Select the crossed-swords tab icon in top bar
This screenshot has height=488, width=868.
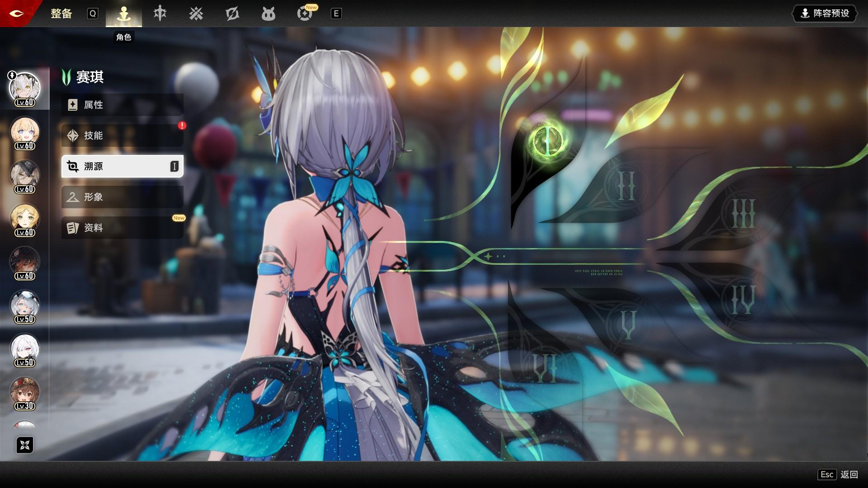point(196,14)
